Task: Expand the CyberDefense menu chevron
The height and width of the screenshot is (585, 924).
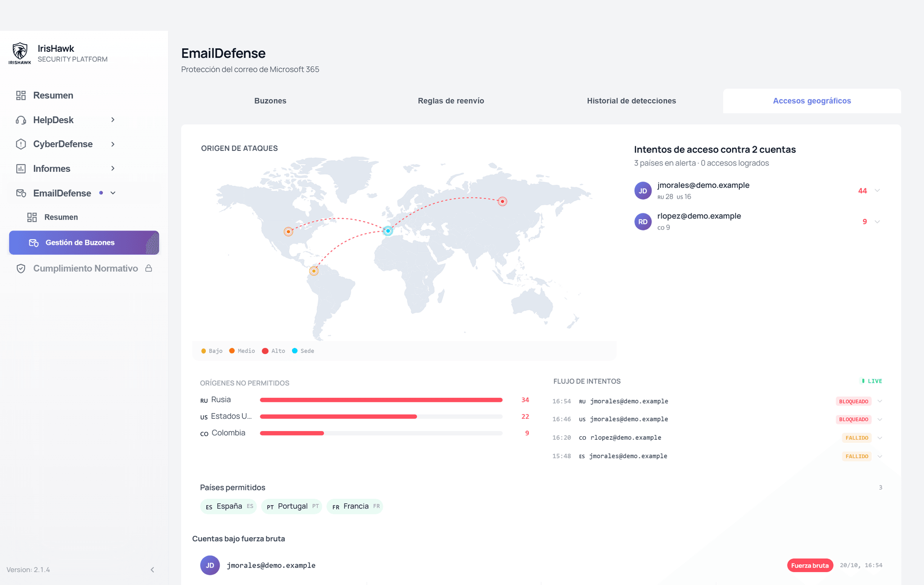Action: [x=113, y=144]
